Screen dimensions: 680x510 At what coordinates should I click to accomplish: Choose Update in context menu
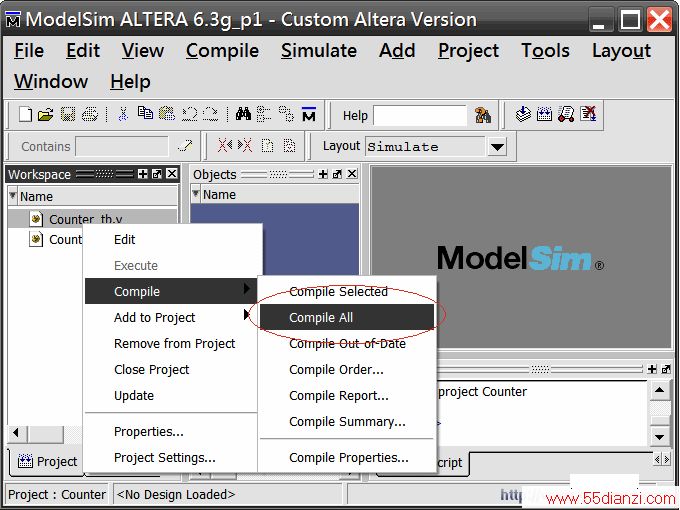pos(171,396)
